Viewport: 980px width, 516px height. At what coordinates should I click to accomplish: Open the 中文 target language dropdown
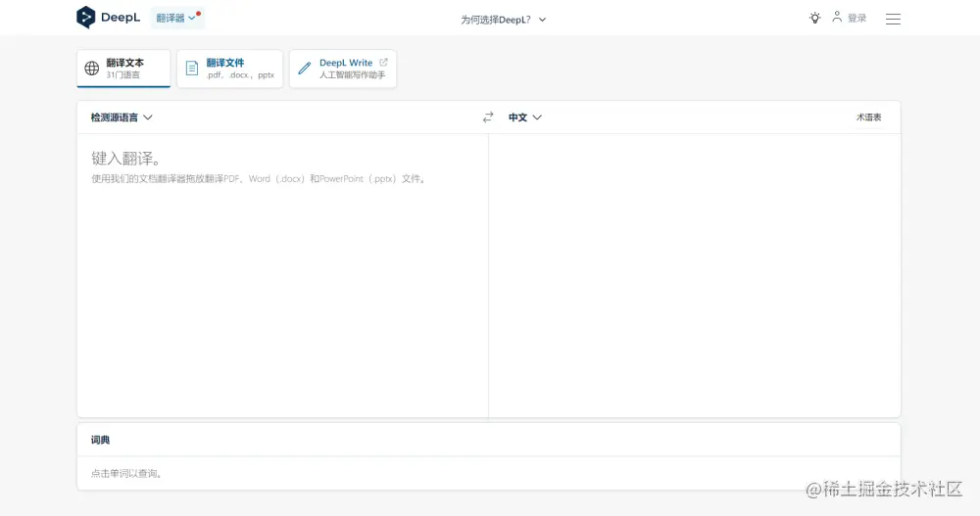[524, 117]
